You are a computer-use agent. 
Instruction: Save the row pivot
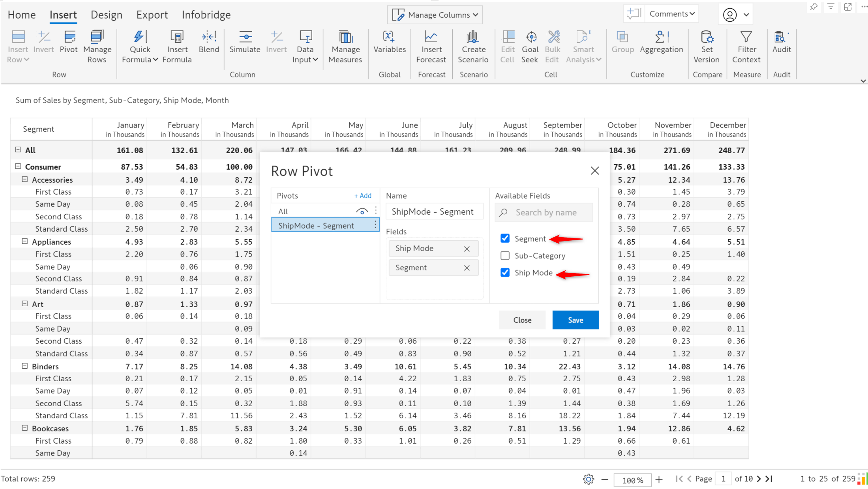(576, 320)
